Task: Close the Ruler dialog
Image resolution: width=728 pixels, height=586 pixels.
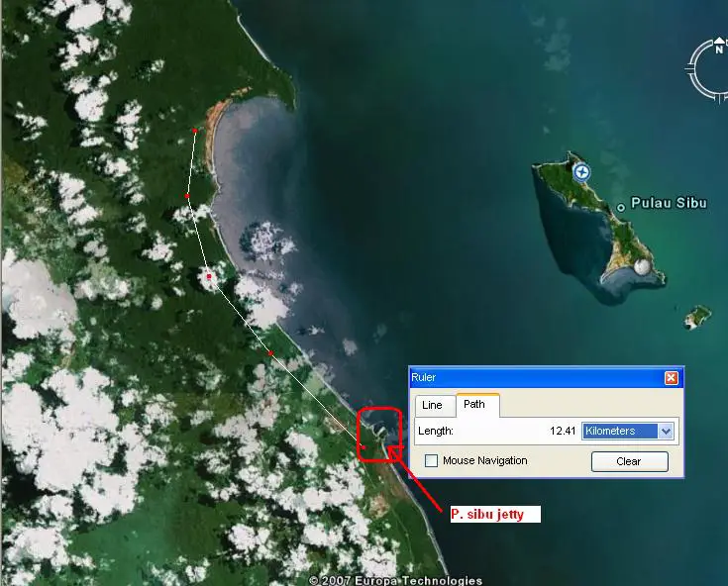Action: 671,378
